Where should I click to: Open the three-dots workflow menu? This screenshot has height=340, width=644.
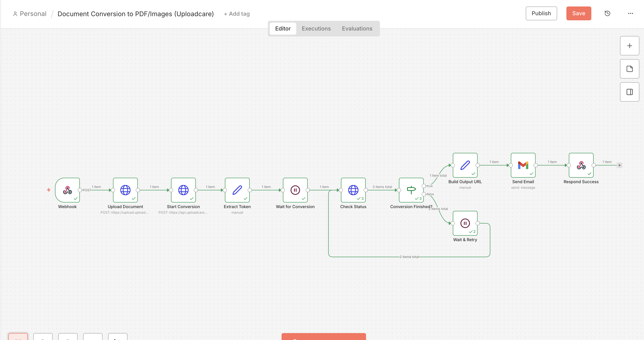pos(631,13)
